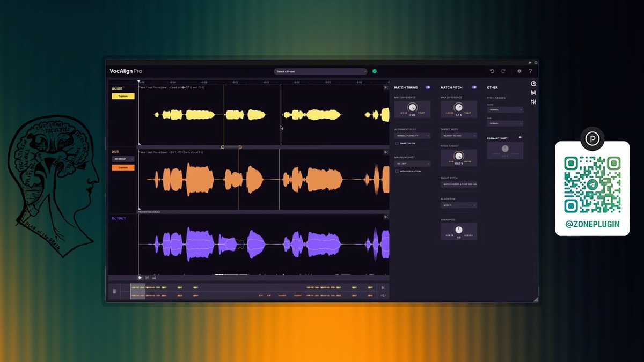
Task: Click the Protected Areas bar label
Action: (x=149, y=212)
